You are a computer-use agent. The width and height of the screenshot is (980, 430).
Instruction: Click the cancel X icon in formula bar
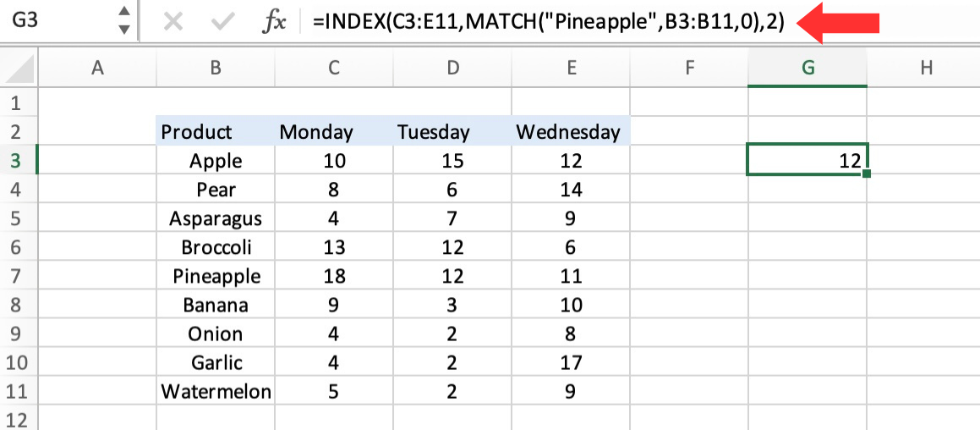coord(172,23)
